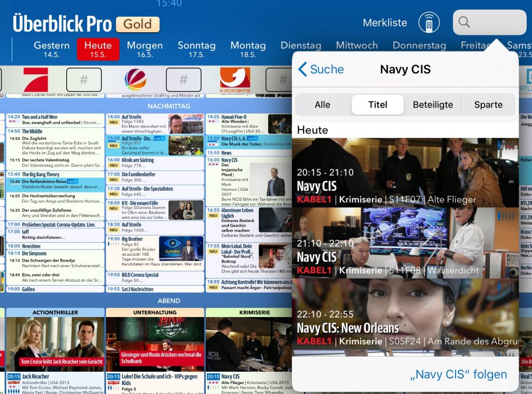Open Luke! Die Schule und ich 20:15
This screenshot has width=532, height=394.
(155, 384)
